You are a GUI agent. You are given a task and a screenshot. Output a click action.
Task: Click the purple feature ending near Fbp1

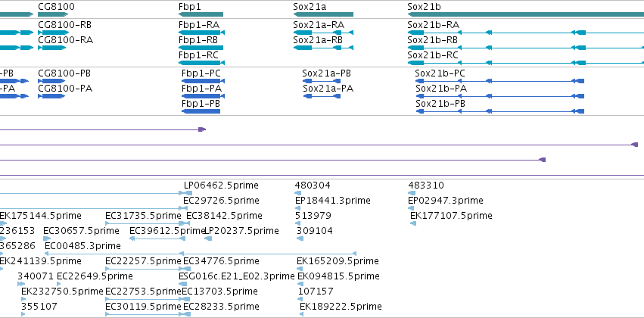click(103, 129)
